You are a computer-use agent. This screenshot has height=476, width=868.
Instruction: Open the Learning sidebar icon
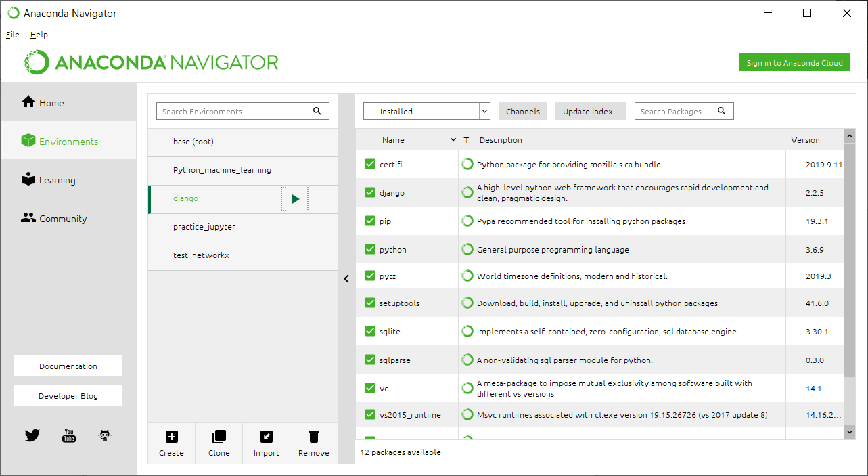click(x=28, y=179)
